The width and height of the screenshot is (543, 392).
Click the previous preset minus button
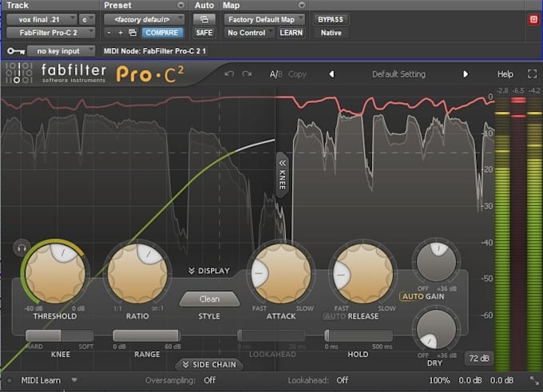[109, 33]
